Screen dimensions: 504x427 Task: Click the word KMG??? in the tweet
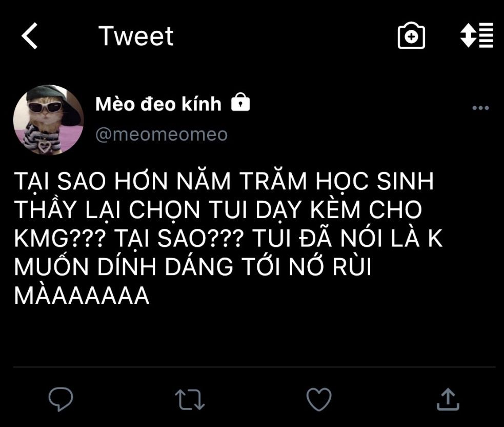coord(60,239)
